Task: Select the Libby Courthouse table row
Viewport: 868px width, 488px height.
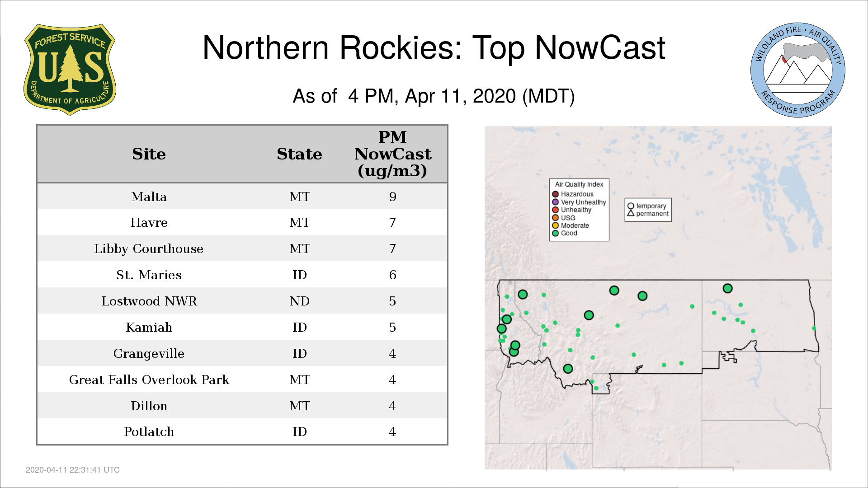Action: click(x=149, y=249)
